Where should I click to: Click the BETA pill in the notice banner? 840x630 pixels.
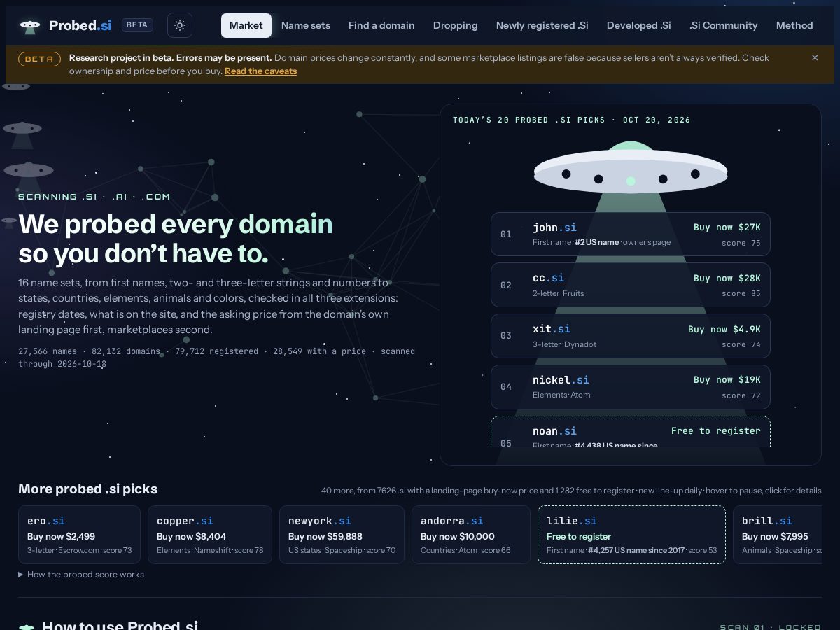pos(39,59)
